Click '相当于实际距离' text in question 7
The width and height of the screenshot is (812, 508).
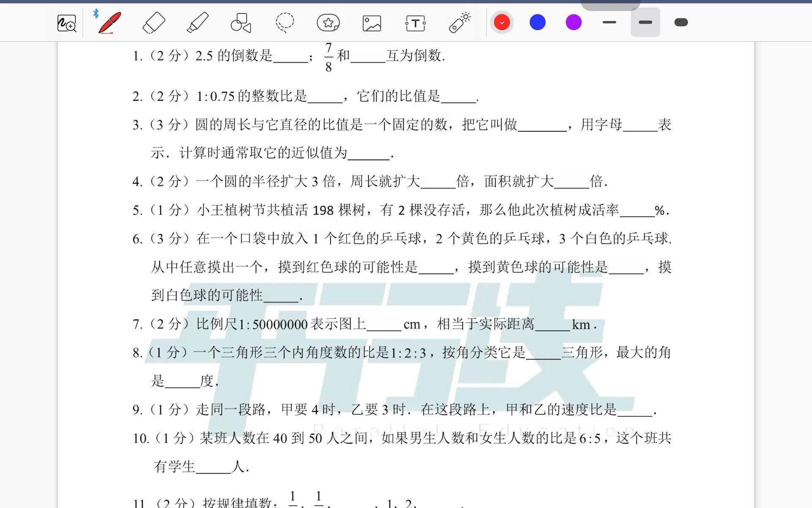486,324
